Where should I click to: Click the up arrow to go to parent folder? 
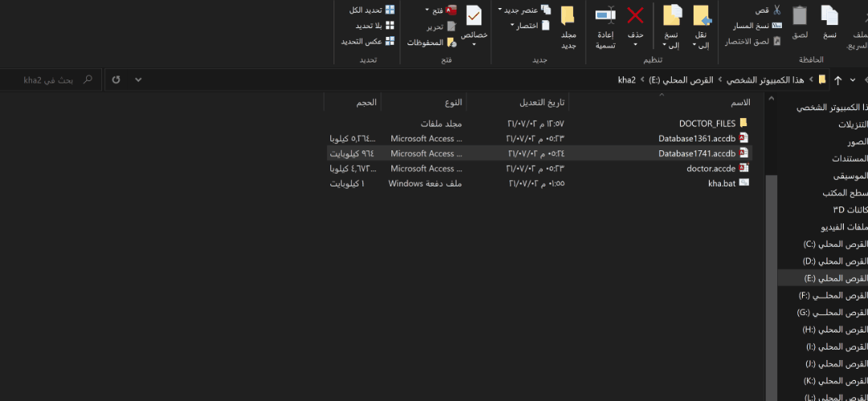click(837, 80)
